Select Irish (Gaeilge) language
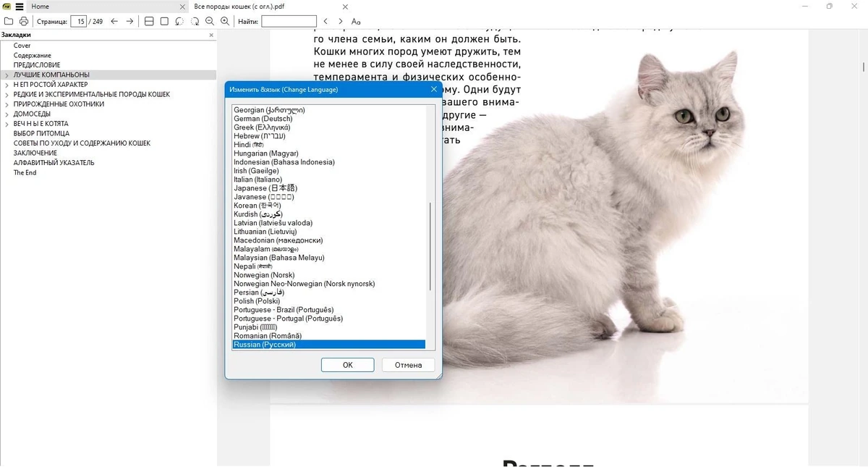Image resolution: width=868 pixels, height=467 pixels. tap(329, 171)
